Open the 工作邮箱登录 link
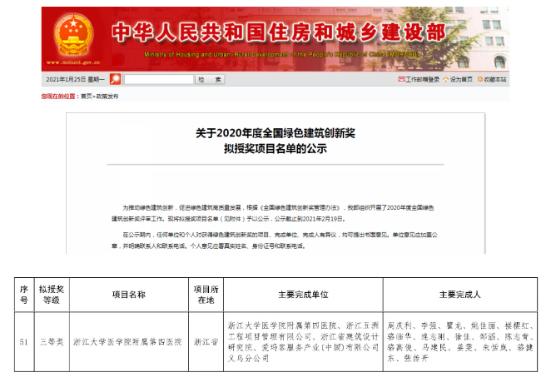Image resolution: width=556 pixels, height=392 pixels. tap(423, 79)
